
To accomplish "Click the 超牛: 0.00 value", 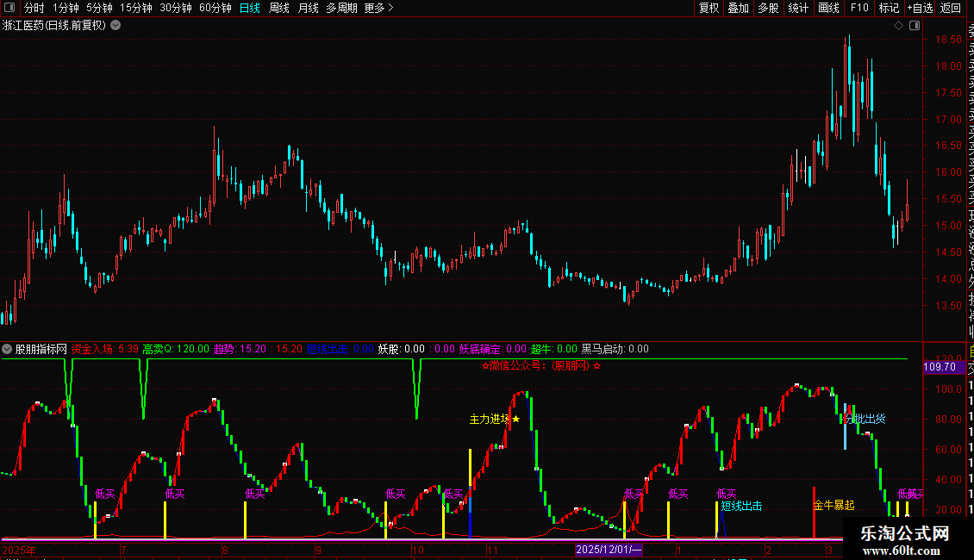I will [553, 349].
